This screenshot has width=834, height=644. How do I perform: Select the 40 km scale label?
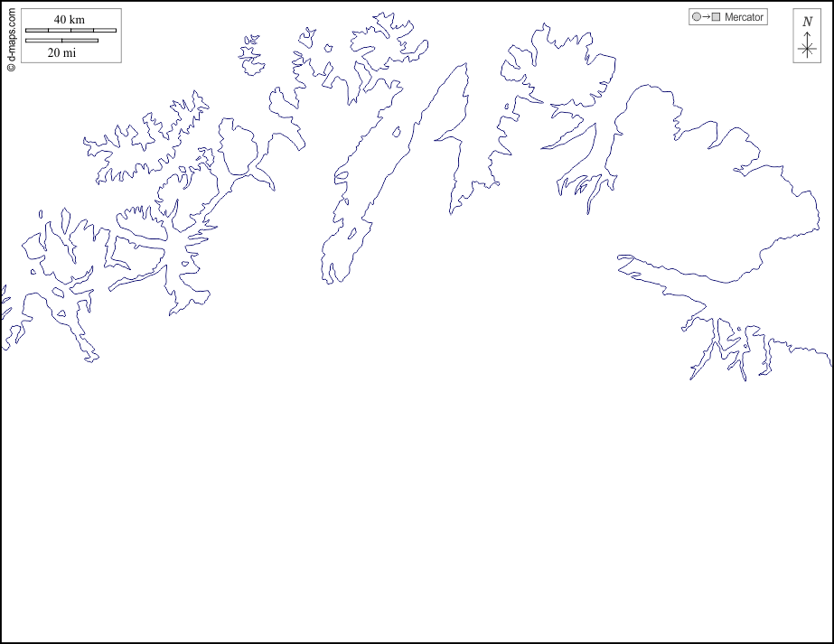coord(69,20)
